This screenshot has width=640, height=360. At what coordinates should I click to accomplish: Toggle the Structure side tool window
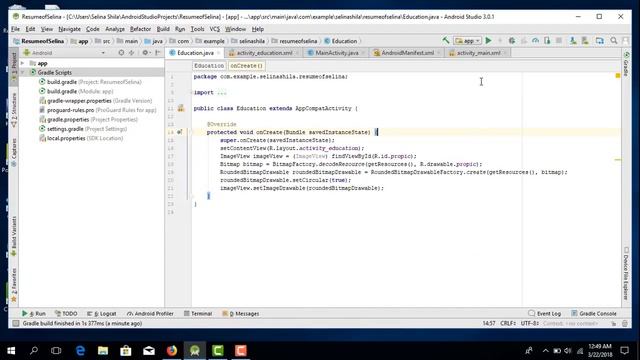point(14,110)
